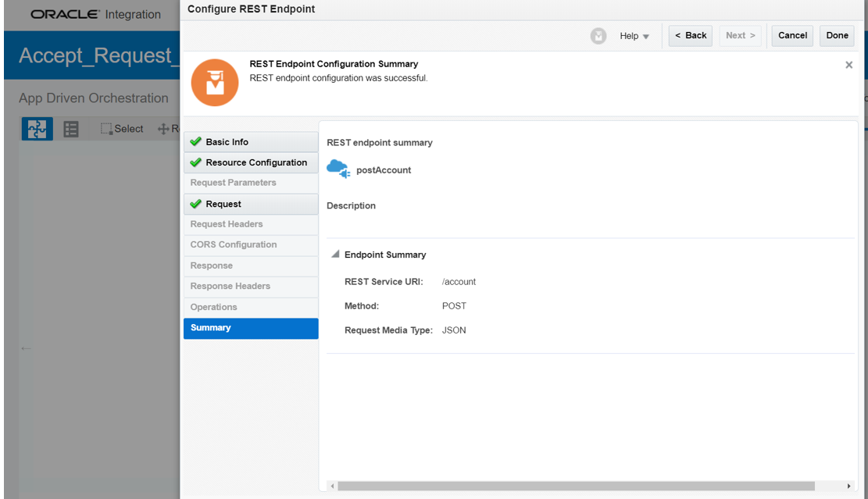Click the postAccount cloud connection icon
Screen dimensions: 868x499
pyautogui.click(x=338, y=169)
